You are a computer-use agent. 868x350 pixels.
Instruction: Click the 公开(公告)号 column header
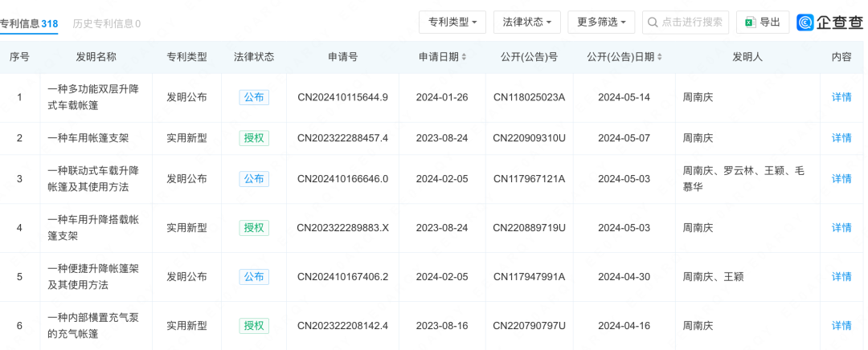click(529, 57)
